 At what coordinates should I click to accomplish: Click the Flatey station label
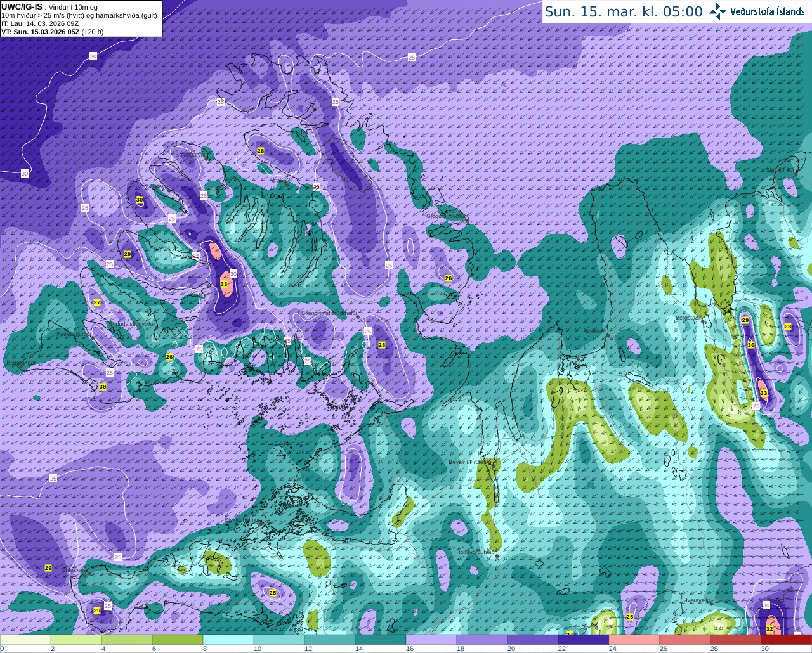(157, 186)
